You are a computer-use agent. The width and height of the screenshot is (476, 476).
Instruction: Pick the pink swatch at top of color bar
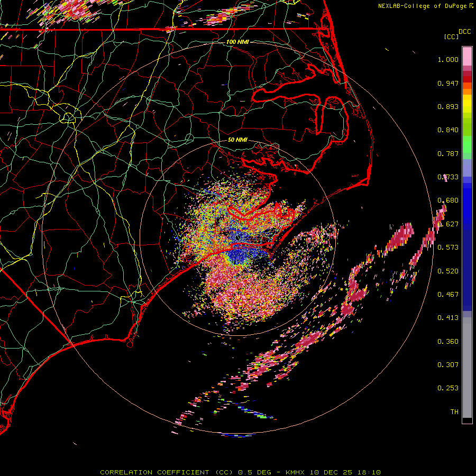[467, 56]
